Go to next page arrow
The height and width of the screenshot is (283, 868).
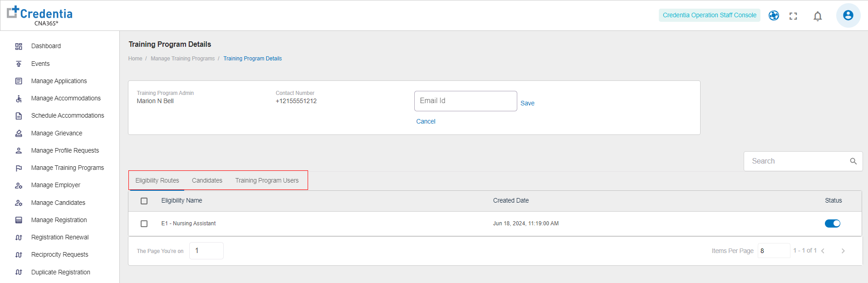pos(843,251)
